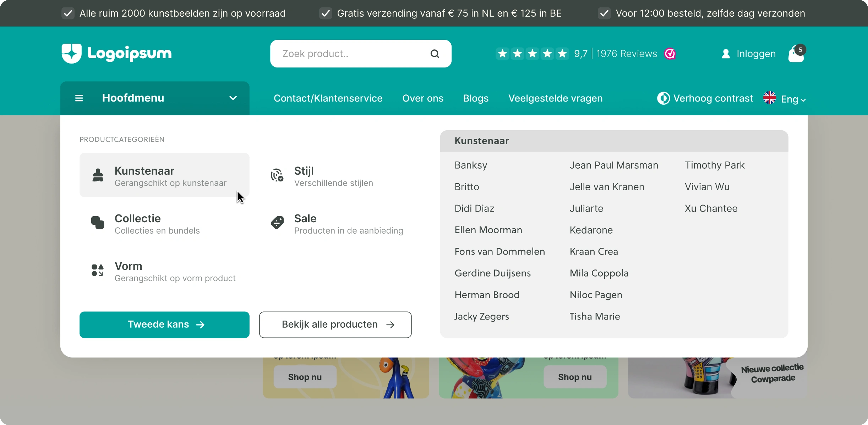Select the Collectie category icon
The image size is (868, 425).
(98, 223)
